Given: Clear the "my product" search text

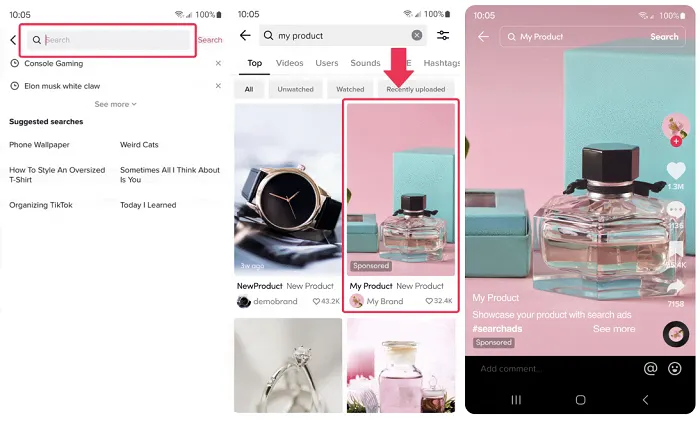Looking at the screenshot, I should [x=417, y=36].
